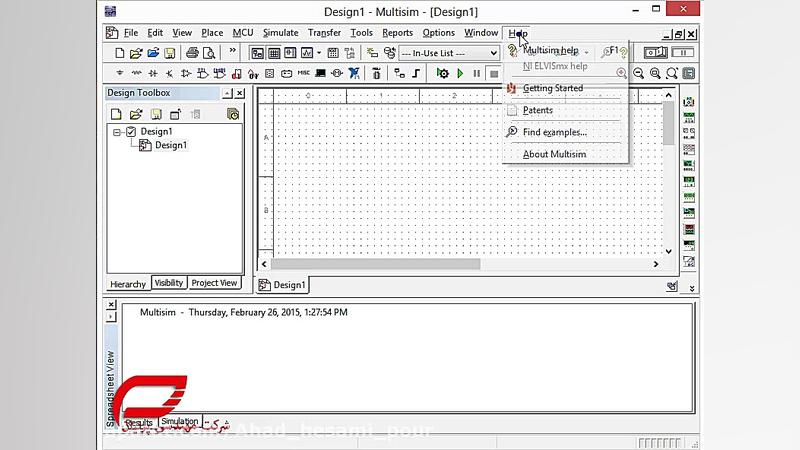Image resolution: width=800 pixels, height=450 pixels.
Task: Zoom to fit the page
Action: tap(672, 73)
